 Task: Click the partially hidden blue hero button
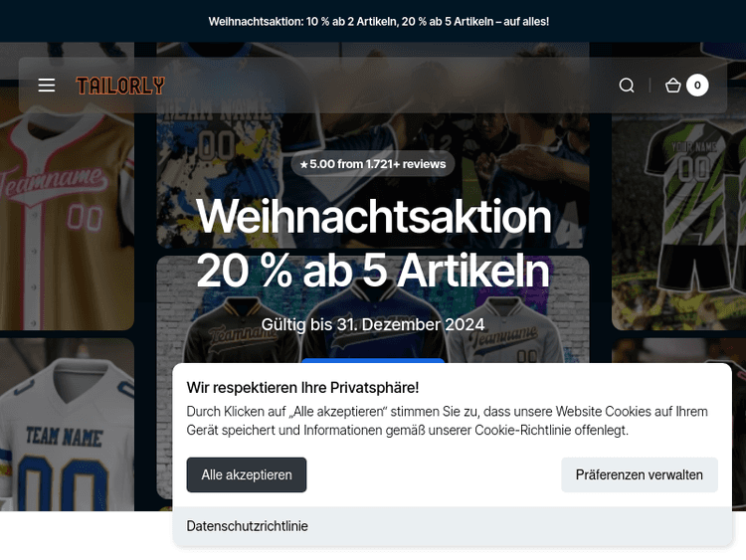[373, 361]
